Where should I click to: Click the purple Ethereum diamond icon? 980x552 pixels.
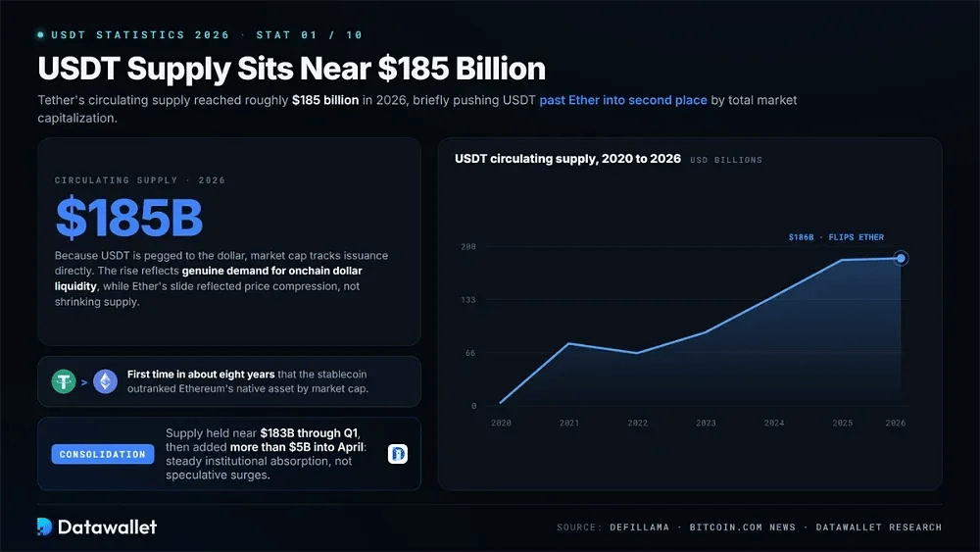pyautogui.click(x=105, y=381)
